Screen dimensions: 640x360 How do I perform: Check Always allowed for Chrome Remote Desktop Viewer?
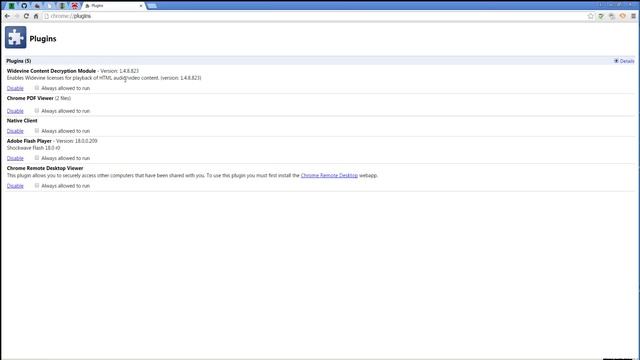point(37,186)
